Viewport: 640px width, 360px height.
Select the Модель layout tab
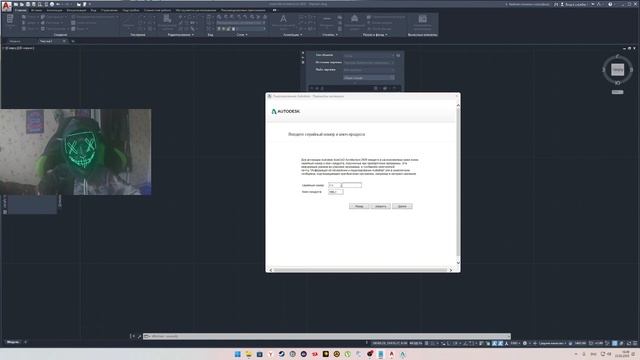tap(13, 342)
